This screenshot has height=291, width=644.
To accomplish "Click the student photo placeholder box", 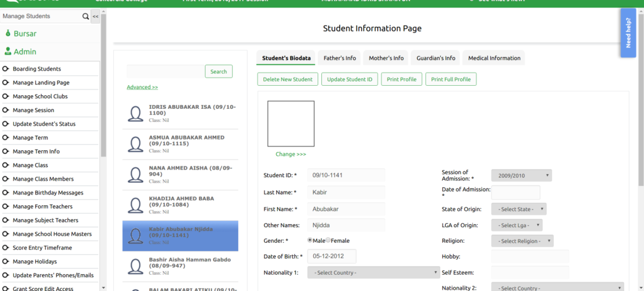I will pos(291,124).
